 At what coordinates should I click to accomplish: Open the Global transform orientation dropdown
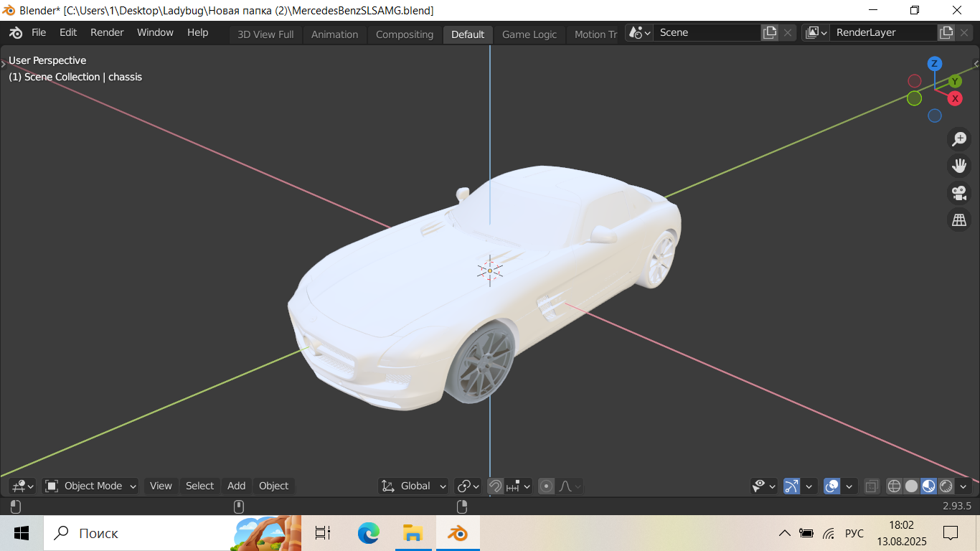(414, 486)
